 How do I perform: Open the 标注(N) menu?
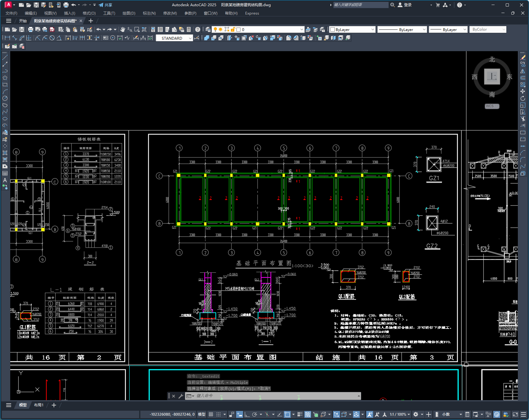pyautogui.click(x=149, y=13)
